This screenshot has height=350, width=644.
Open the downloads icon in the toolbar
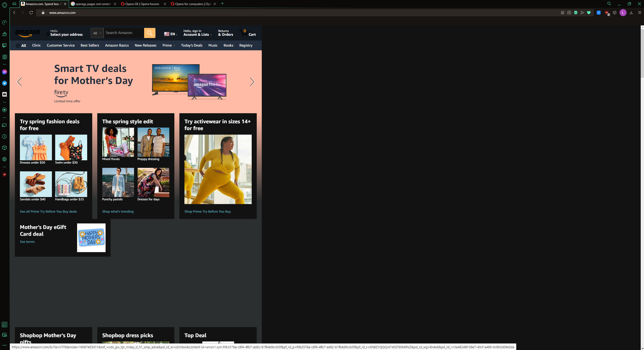pos(631,13)
